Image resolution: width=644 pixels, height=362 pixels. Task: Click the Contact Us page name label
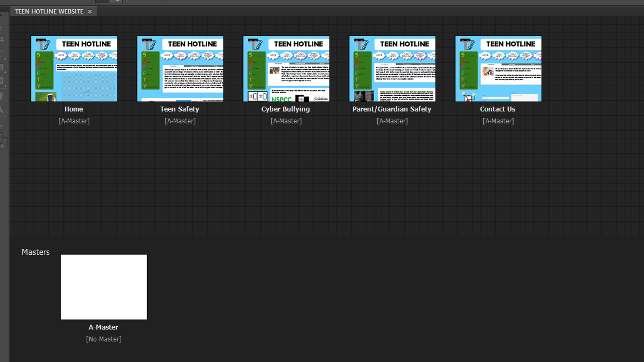pyautogui.click(x=497, y=109)
